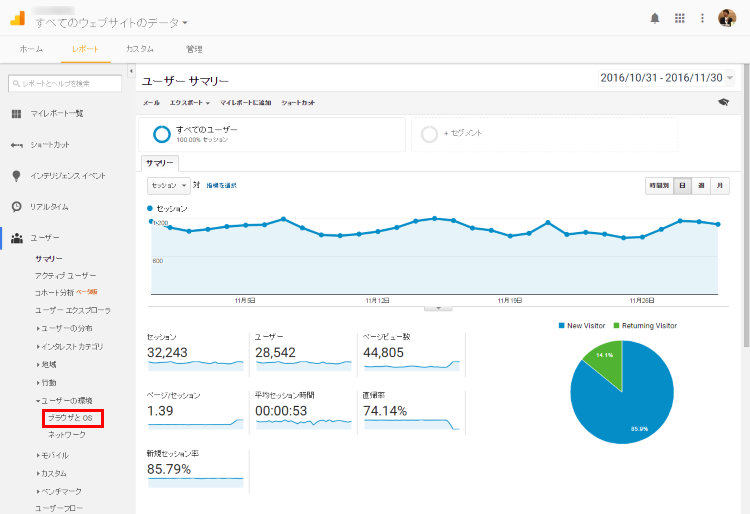The image size is (750, 514).
Task: Click the blue セッション legend dot
Action: (150, 208)
